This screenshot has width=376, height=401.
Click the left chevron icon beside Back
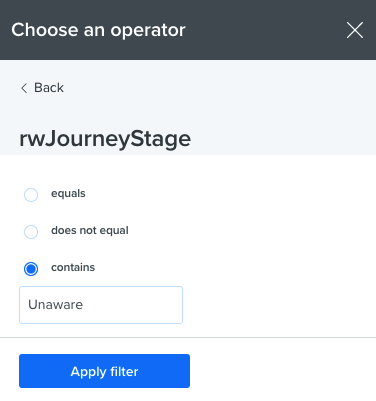(24, 88)
